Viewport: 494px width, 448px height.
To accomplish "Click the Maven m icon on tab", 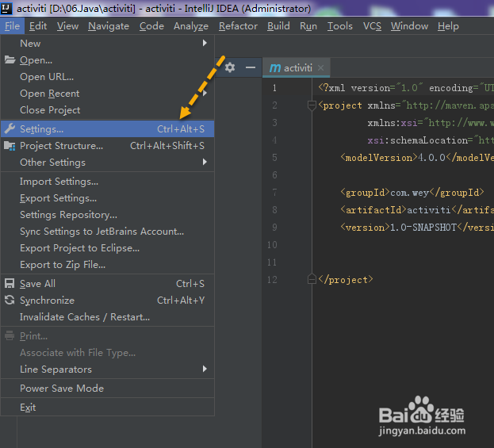I will coord(275,67).
